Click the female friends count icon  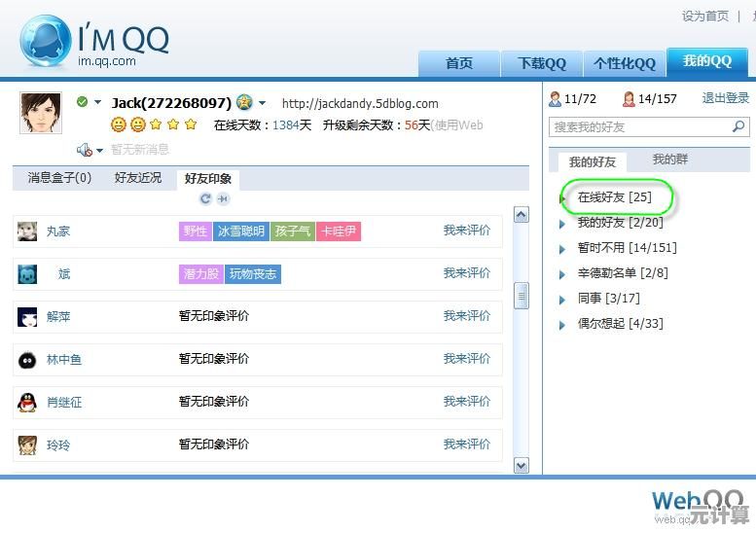point(629,99)
